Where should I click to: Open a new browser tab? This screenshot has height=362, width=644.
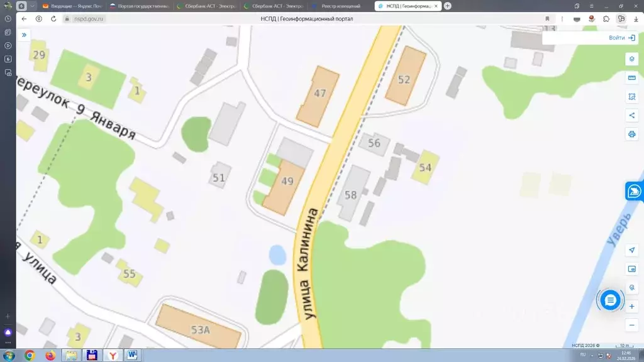[447, 6]
